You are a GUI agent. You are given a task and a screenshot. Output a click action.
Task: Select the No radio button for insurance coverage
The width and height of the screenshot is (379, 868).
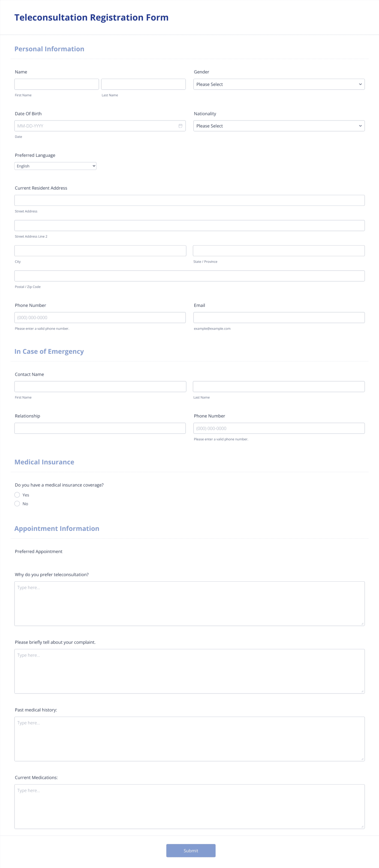[x=17, y=503]
